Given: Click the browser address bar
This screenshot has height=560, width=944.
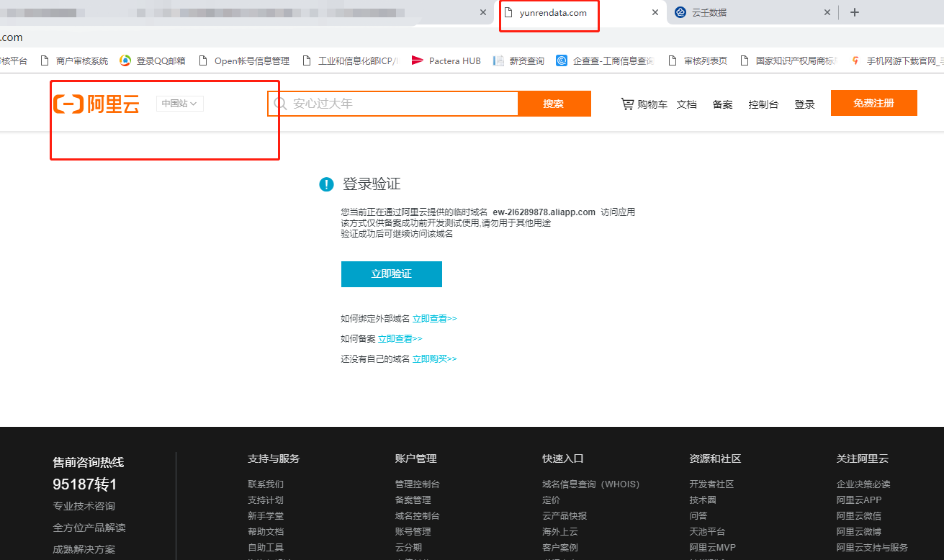Looking at the screenshot, I should (472, 37).
